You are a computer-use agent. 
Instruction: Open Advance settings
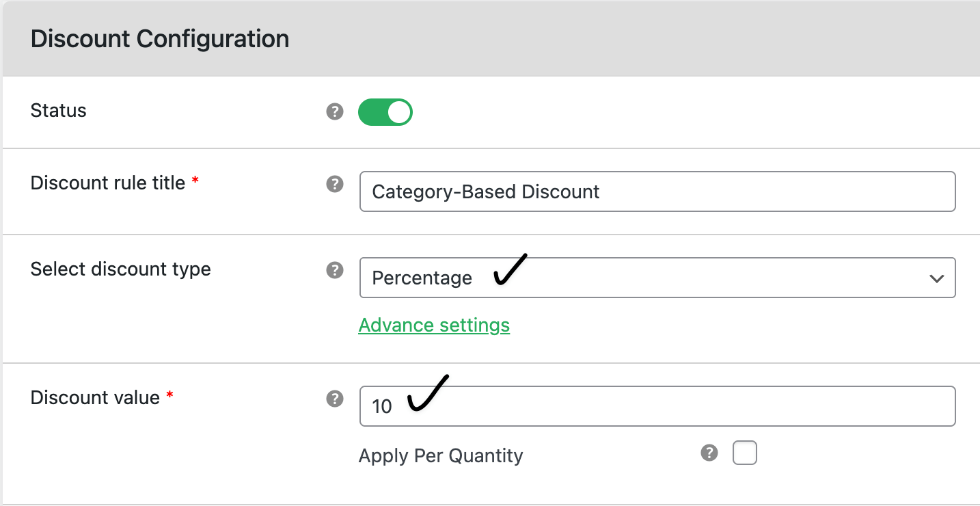pos(434,325)
